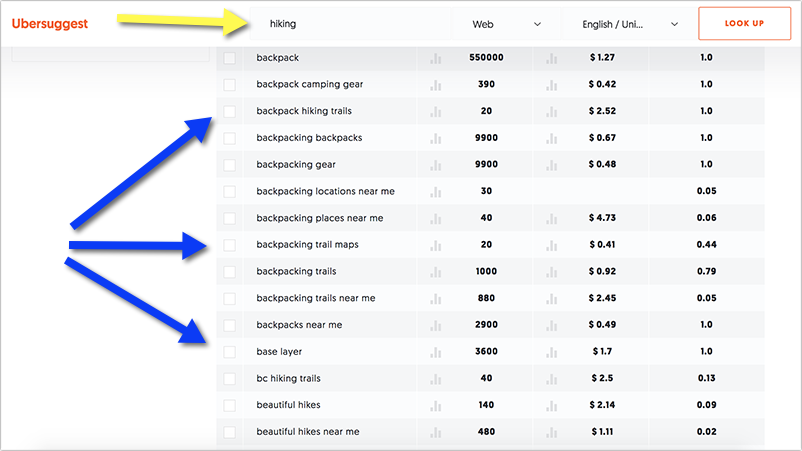
Task: Check the box for backpack hiking trails
Action: pyautogui.click(x=230, y=111)
